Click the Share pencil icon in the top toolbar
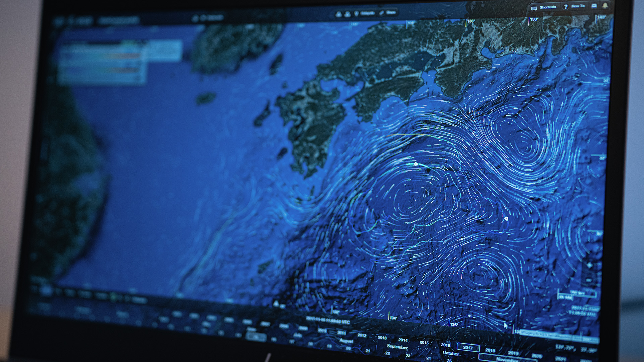This screenshot has width=644, height=362. point(382,13)
